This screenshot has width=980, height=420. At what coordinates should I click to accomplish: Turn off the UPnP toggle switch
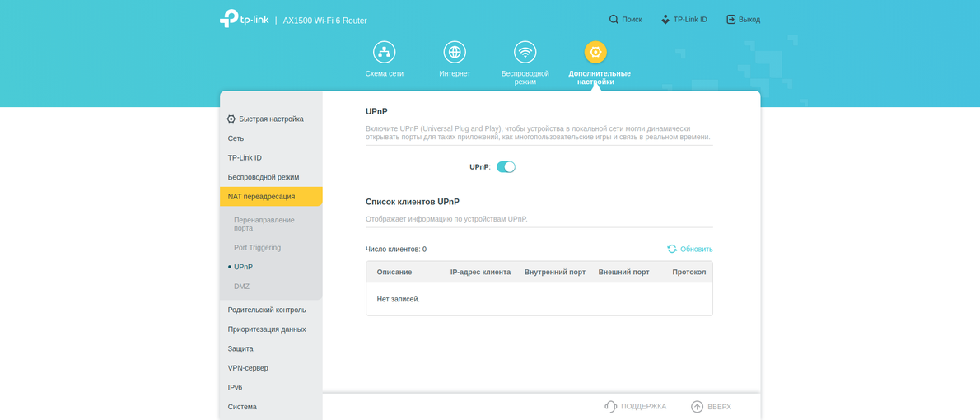[x=506, y=167]
